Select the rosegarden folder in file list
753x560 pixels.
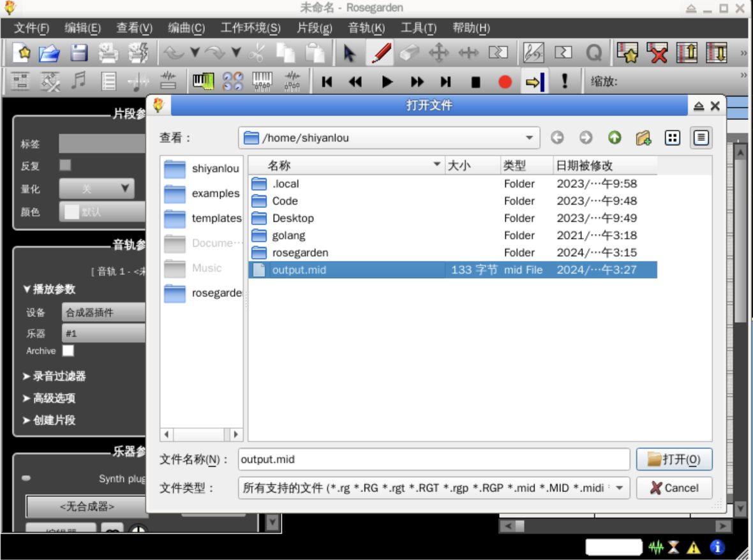click(452, 253)
